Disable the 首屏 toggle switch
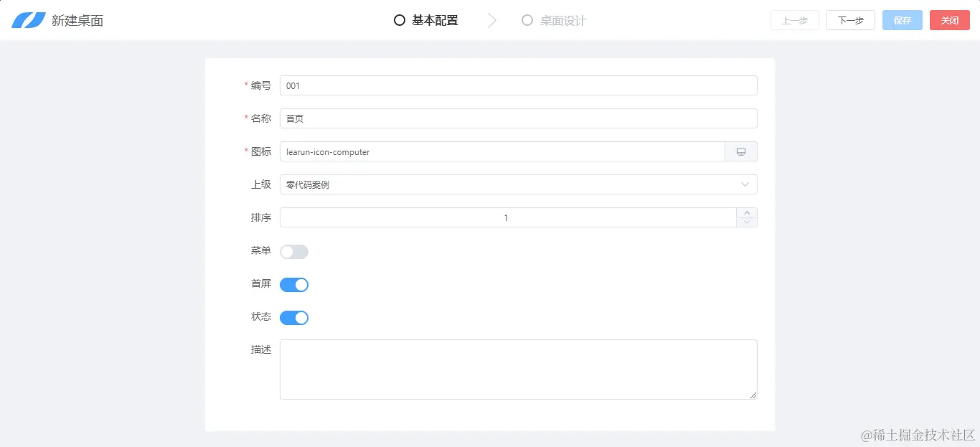The width and height of the screenshot is (980, 447). point(294,284)
